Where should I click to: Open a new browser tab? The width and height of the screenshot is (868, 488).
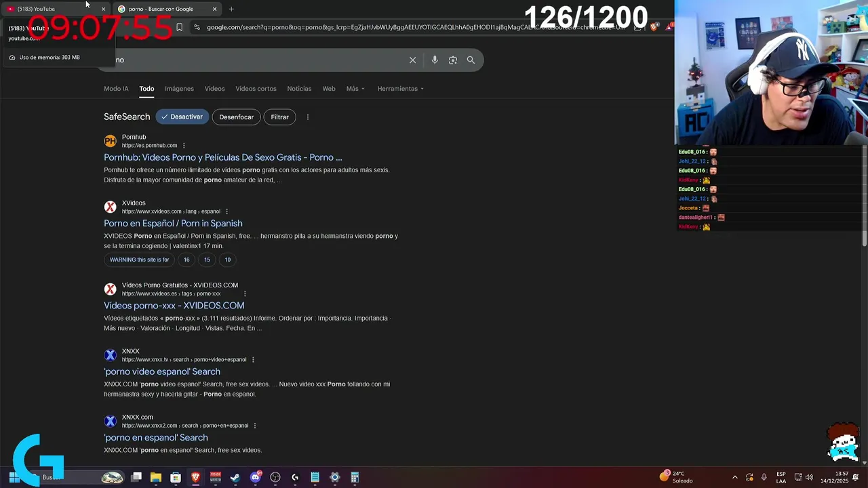click(231, 9)
